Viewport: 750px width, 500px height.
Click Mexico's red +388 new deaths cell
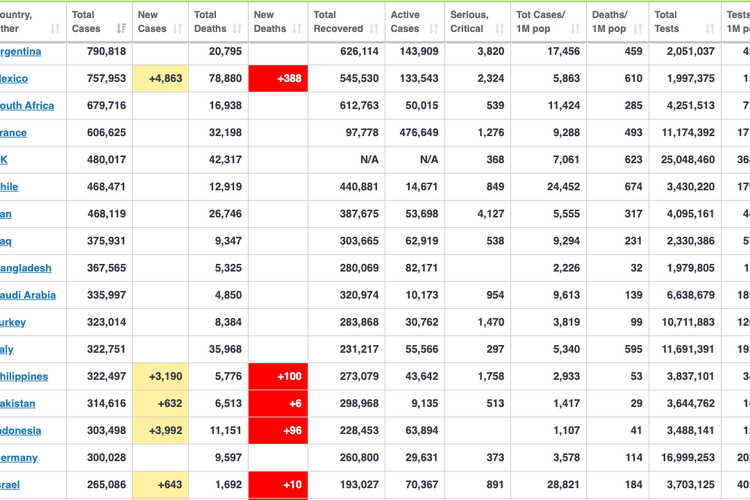(278, 79)
